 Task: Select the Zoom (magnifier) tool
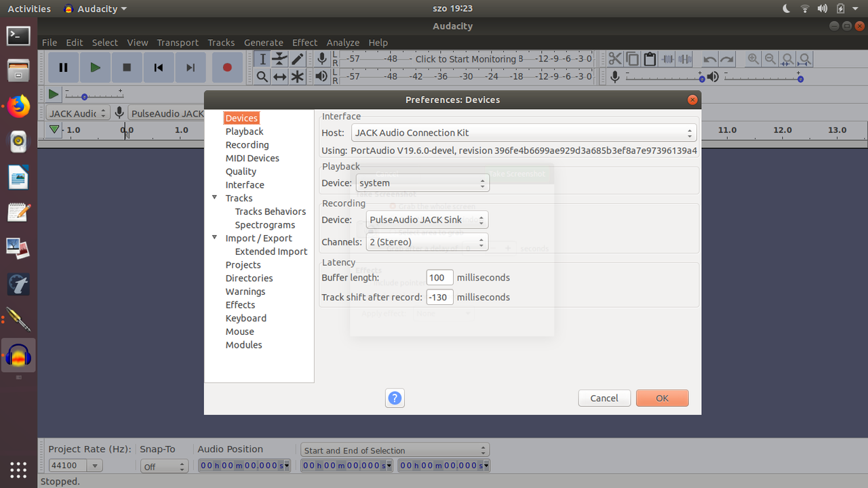click(262, 77)
